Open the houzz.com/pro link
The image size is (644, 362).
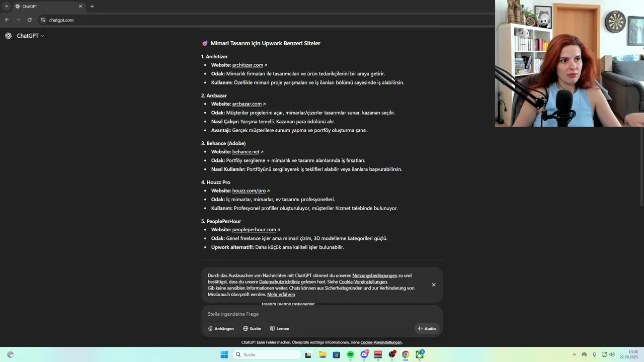click(251, 191)
